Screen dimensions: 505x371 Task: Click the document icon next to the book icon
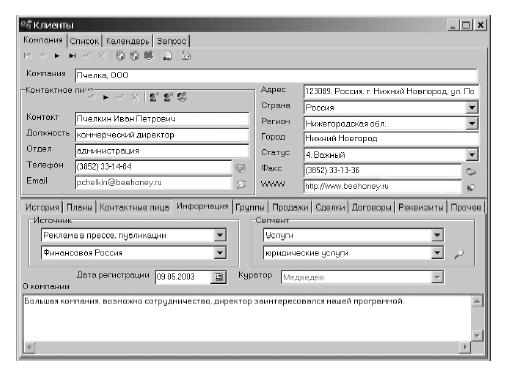(x=167, y=56)
